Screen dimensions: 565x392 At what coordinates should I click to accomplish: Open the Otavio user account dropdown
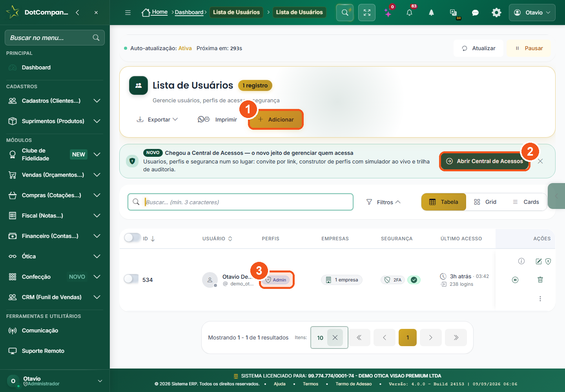(532, 13)
